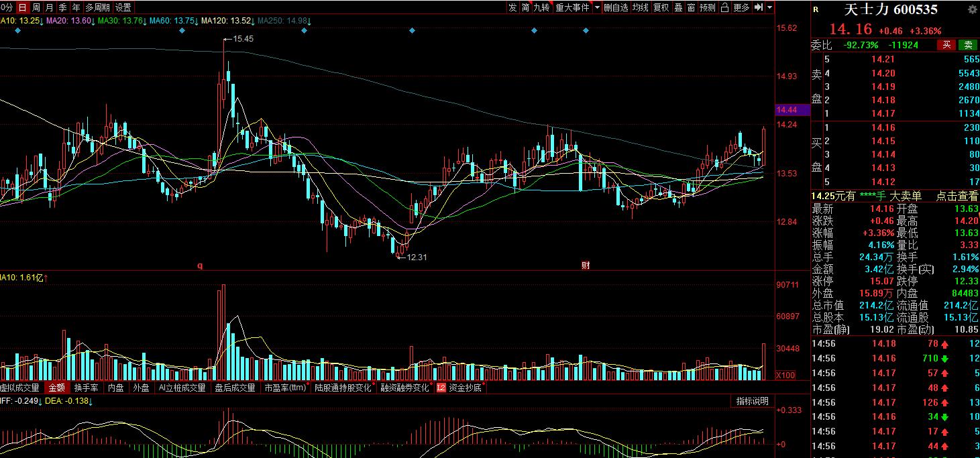Click the 发 icon in the chart toolbar

pos(512,7)
